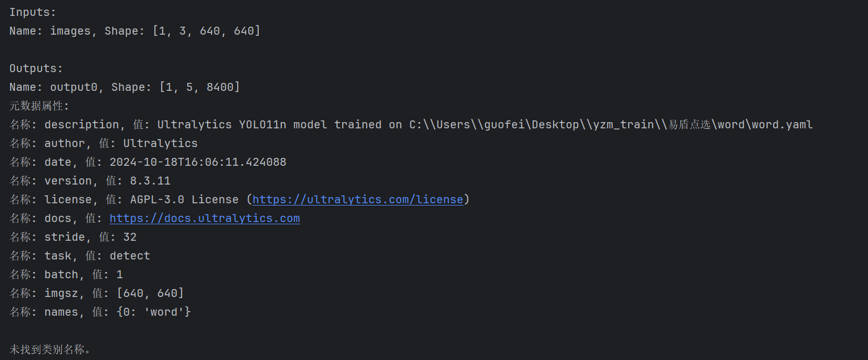Click the "名称: docs" label text
Viewport: 868px width, 360px height.
pyautogui.click(x=40, y=219)
